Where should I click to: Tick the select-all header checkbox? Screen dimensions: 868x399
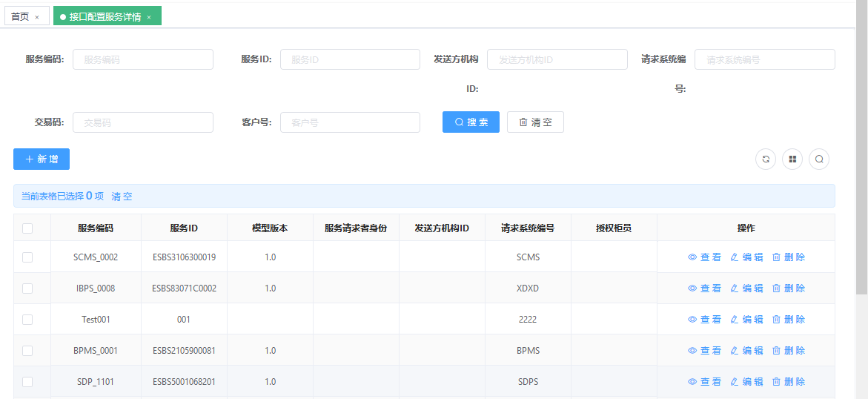tap(27, 228)
